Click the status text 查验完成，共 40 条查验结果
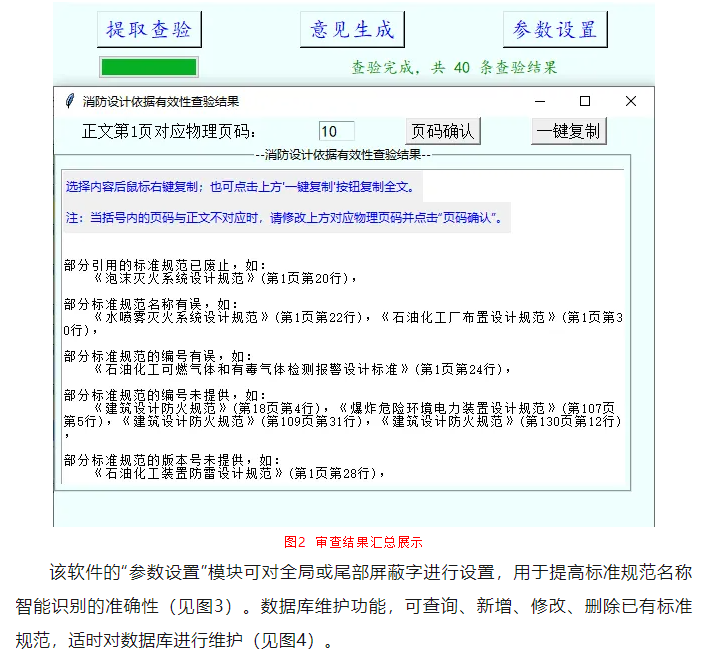 tap(454, 68)
